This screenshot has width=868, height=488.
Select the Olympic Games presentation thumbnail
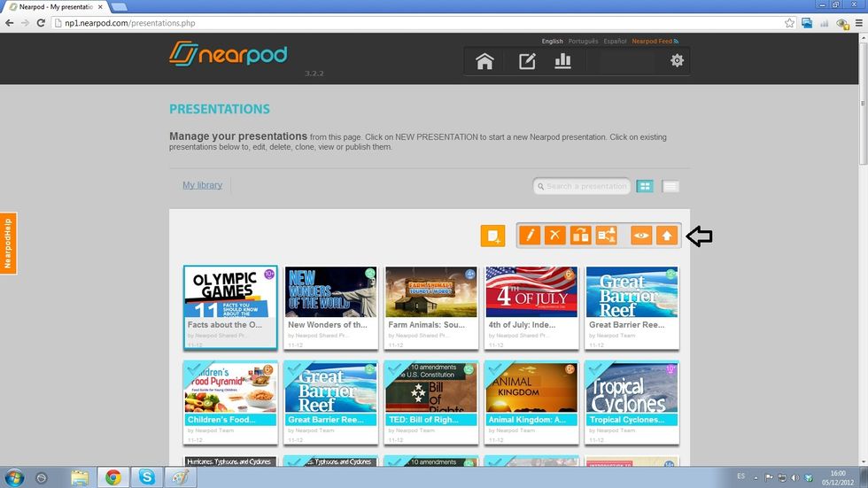(230, 292)
